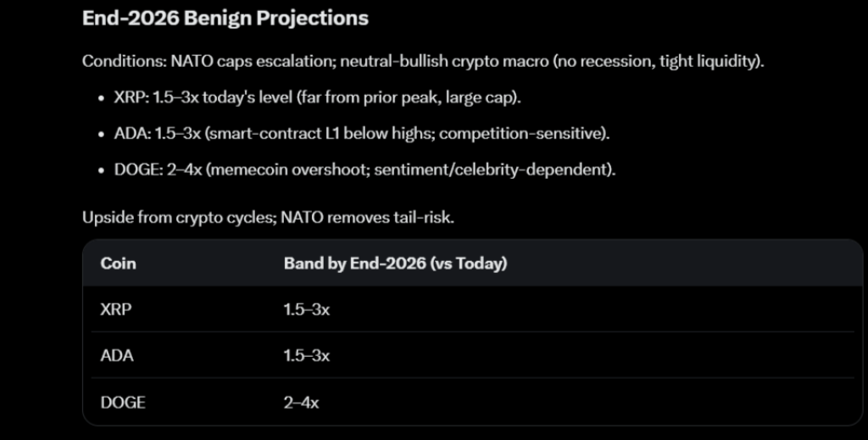The image size is (868, 440).
Task: Click the 1.5–3x value in ADA row
Action: [307, 355]
